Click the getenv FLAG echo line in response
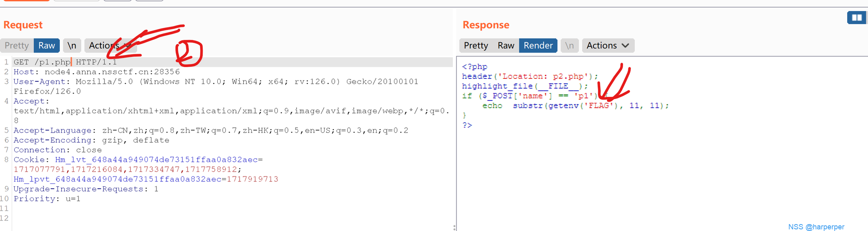 575,106
